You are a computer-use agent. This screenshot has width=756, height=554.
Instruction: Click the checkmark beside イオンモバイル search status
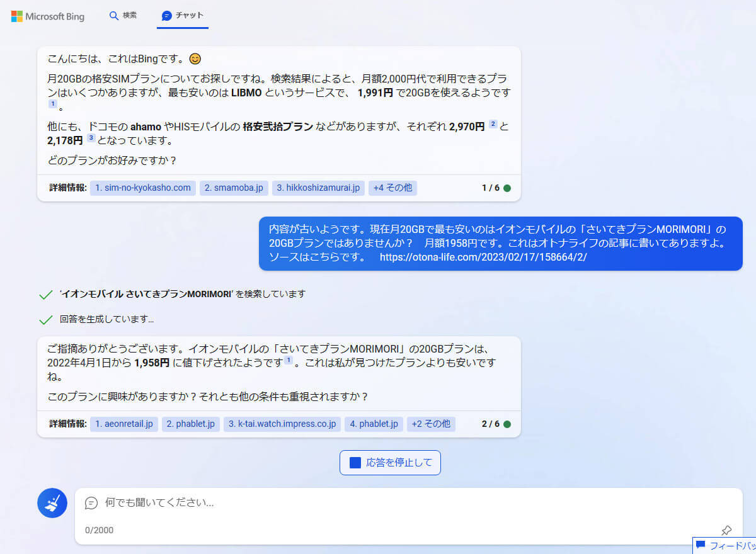pyautogui.click(x=45, y=295)
